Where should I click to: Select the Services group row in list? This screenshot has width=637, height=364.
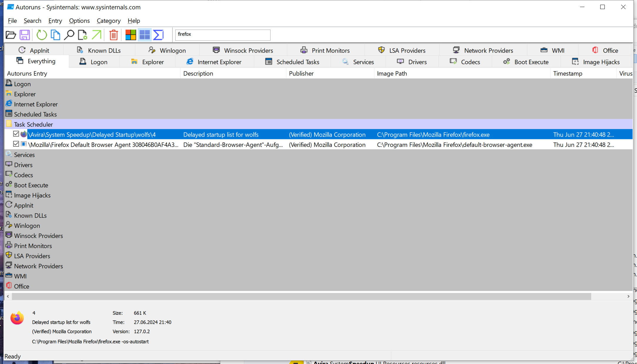(x=24, y=155)
